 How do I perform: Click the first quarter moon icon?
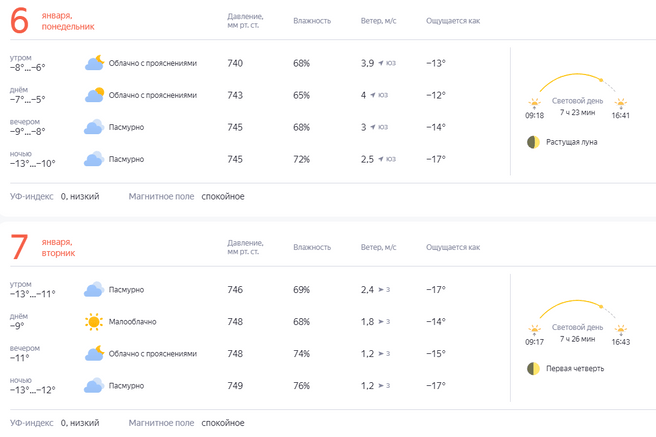click(x=533, y=369)
